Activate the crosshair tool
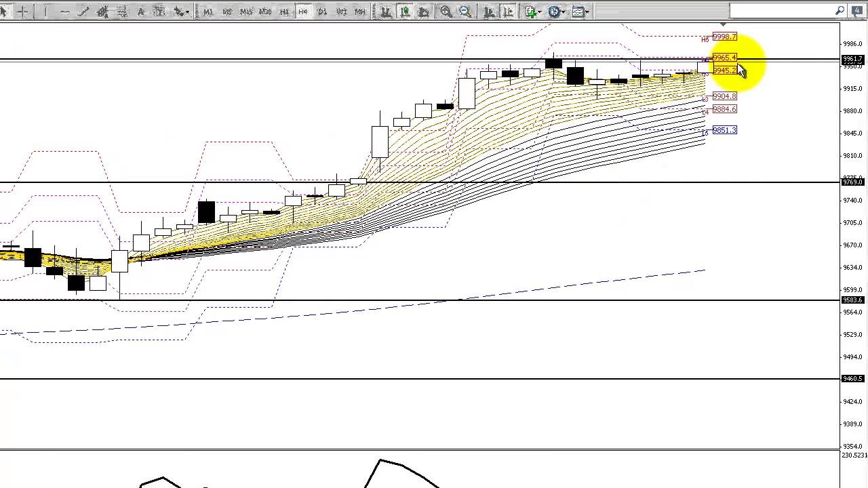The width and height of the screenshot is (868, 488). coord(22,12)
